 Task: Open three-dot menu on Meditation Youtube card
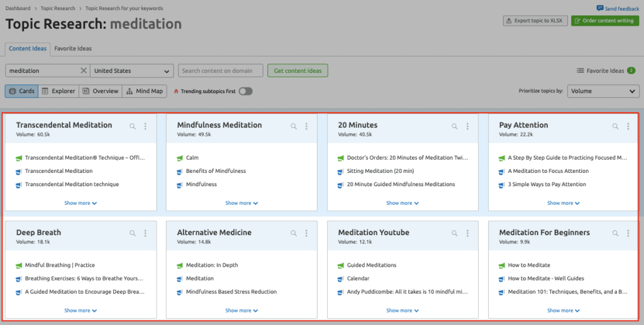[467, 233]
